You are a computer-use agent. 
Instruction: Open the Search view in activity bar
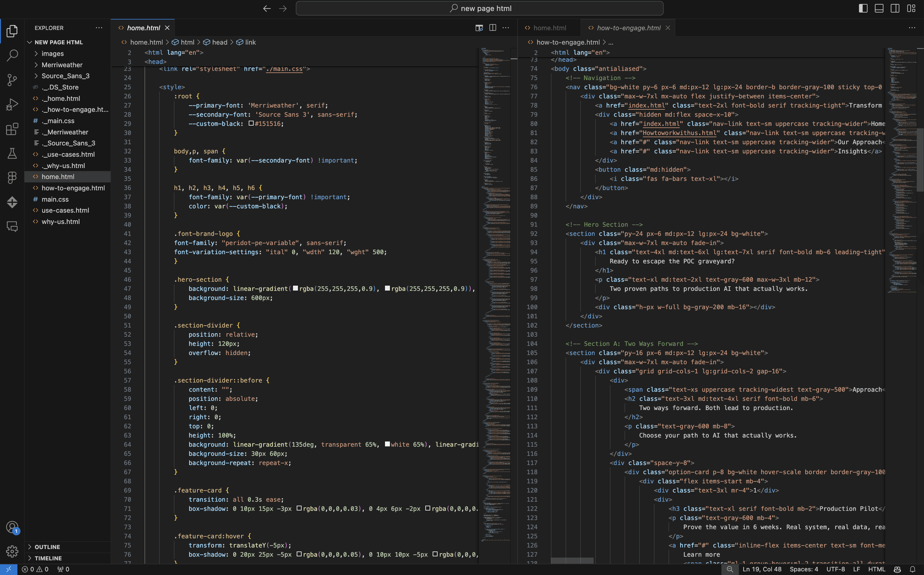12,56
